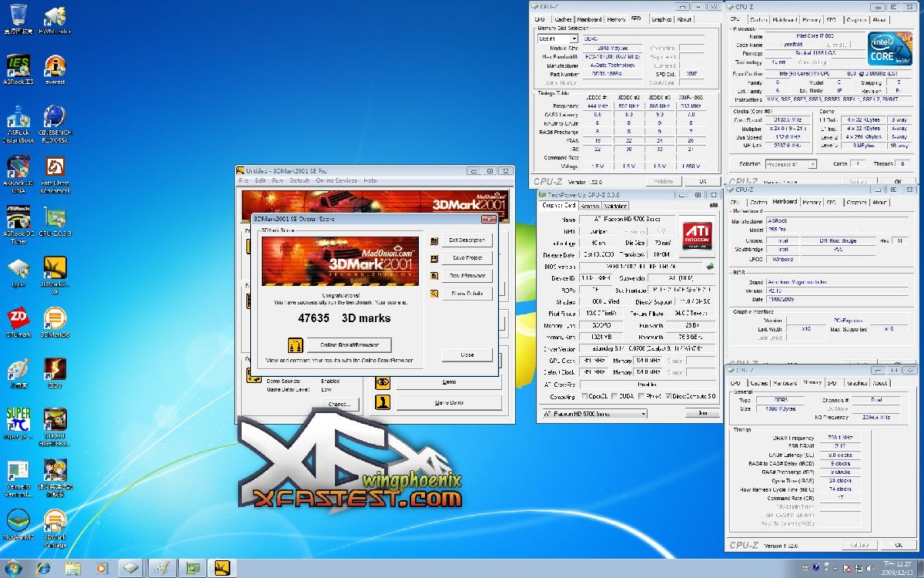Click the Online ResultBrowser chess-piece icon

294,345
